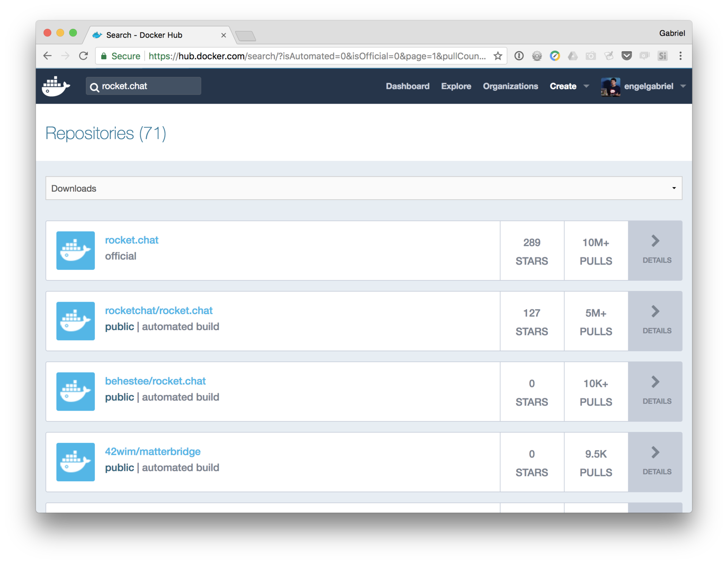728x564 pixels.
Task: Open details chevron for rocket.chat official
Action: click(x=655, y=241)
